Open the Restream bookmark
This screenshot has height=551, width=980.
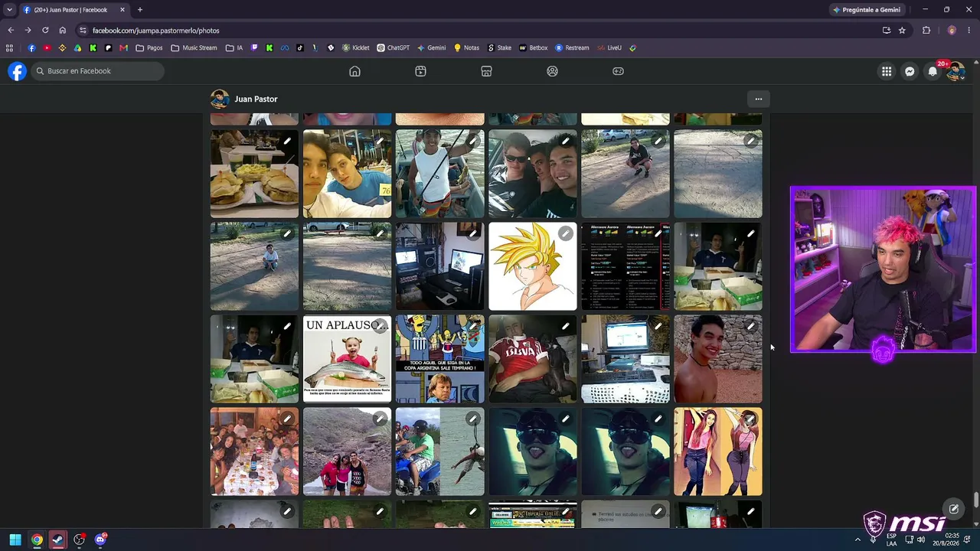(573, 47)
